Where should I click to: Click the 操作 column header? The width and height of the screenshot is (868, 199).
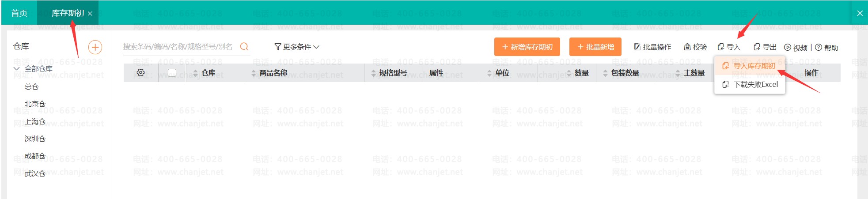click(x=811, y=73)
